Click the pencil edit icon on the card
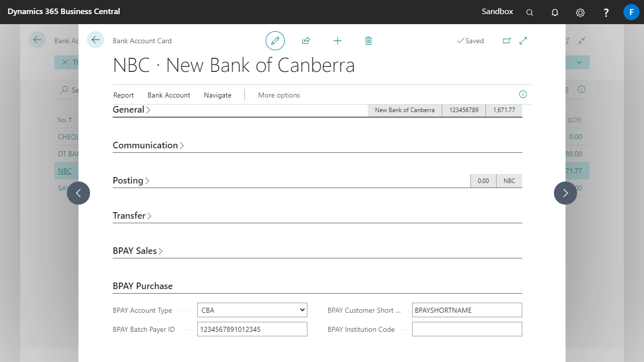This screenshot has width=644, height=362. coord(275,41)
